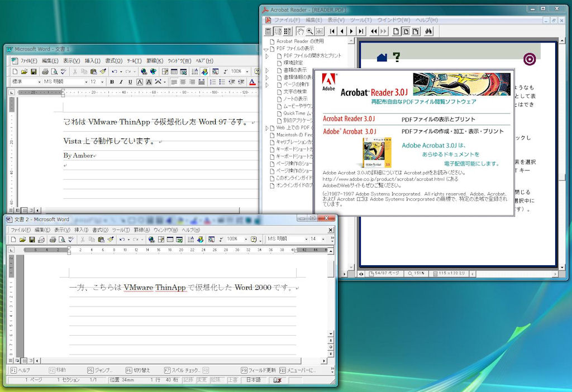Go to last page in Acrobat Reader
Viewport: 572px width, 392px height.
point(361,31)
